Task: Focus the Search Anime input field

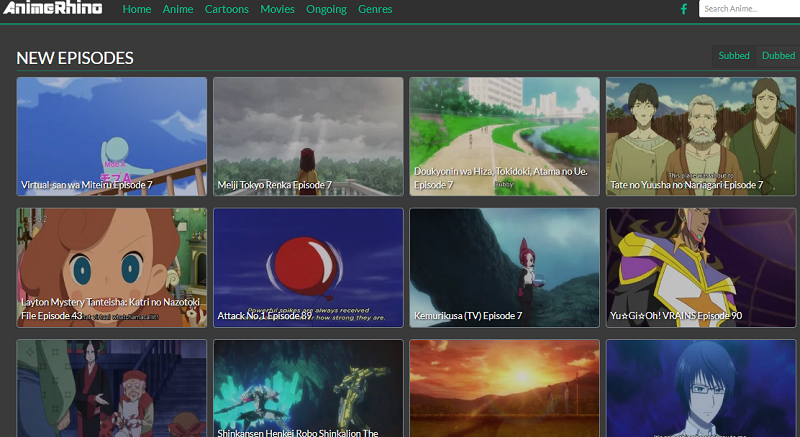Action: pyautogui.click(x=749, y=9)
